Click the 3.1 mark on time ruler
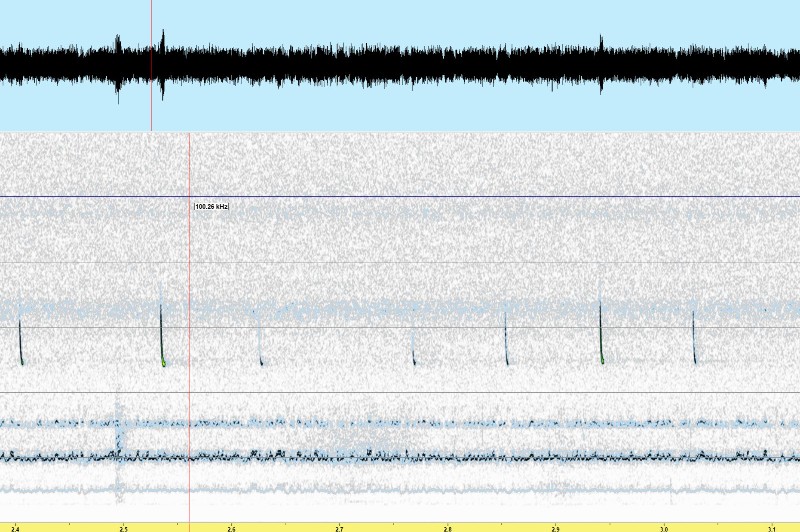This screenshot has width=800, height=532. coord(771,527)
